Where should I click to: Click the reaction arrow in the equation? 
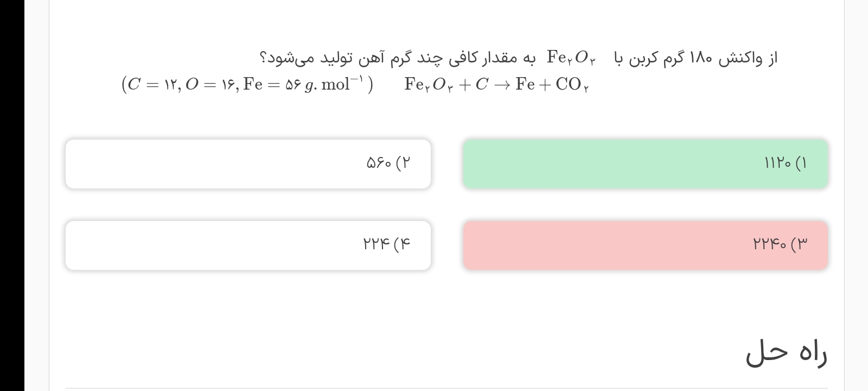502,85
